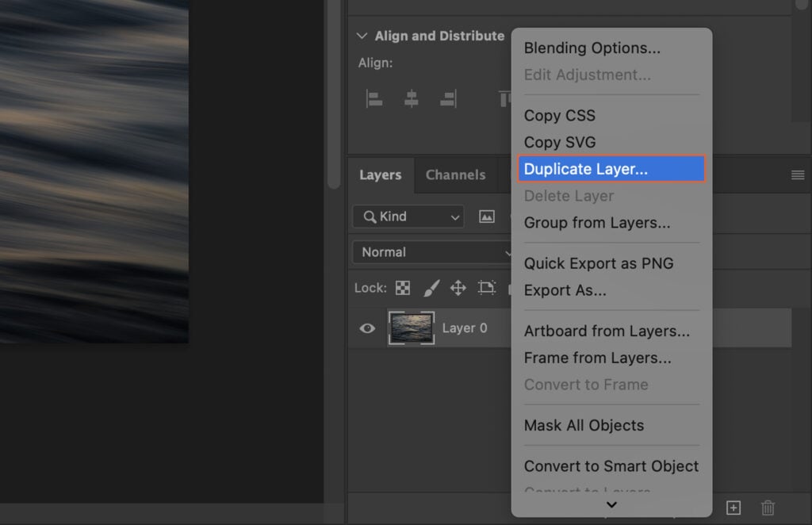The height and width of the screenshot is (525, 812).
Task: Click the align horizontal centers icon
Action: coord(412,99)
